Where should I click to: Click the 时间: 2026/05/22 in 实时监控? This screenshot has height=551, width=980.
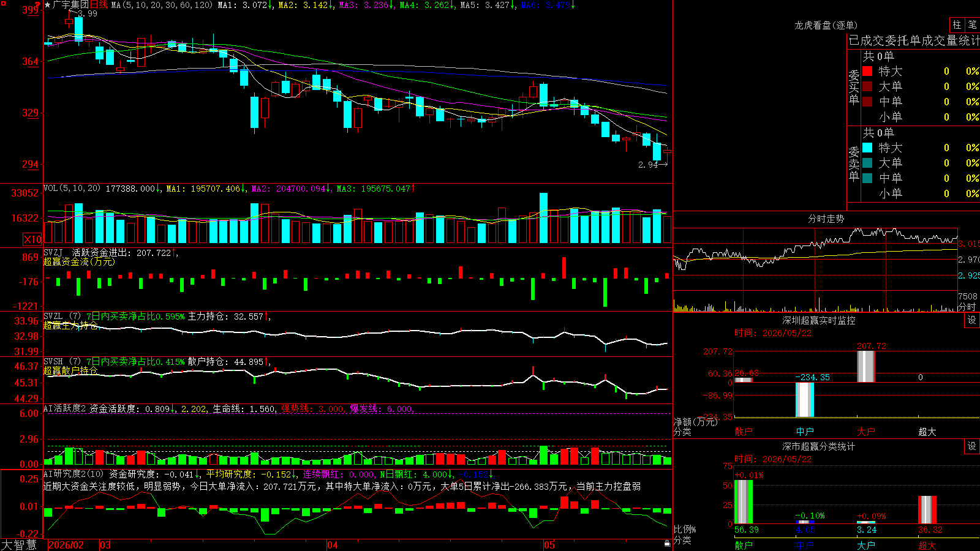pos(773,333)
